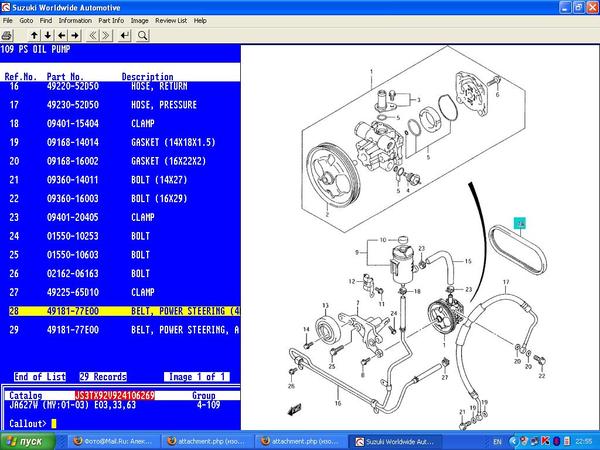Select row 20 GASKET (16X22X2)

point(120,161)
